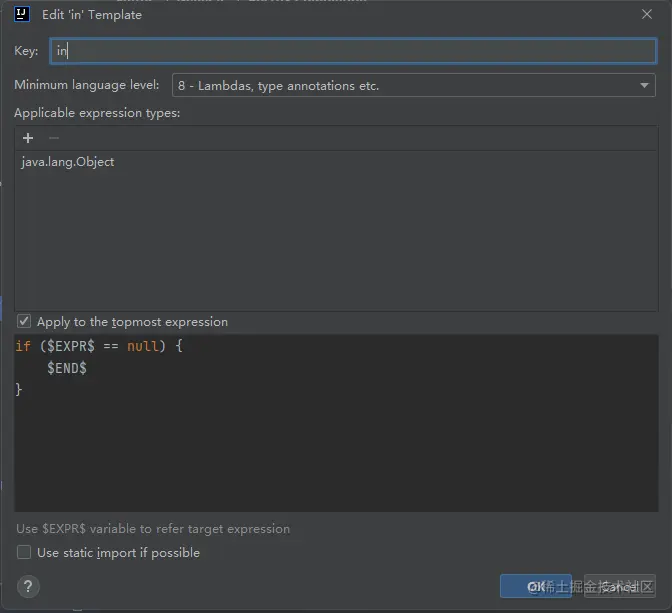
Task: Open the help question mark button
Action: tap(28, 586)
